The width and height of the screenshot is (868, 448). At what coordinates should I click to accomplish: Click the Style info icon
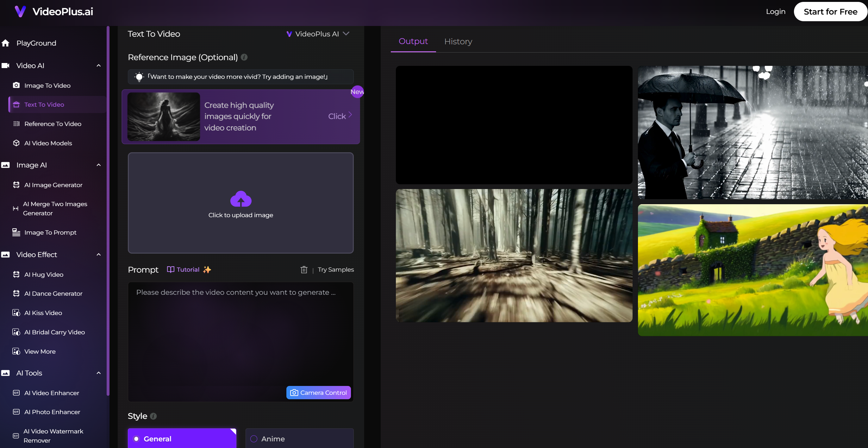click(x=153, y=416)
